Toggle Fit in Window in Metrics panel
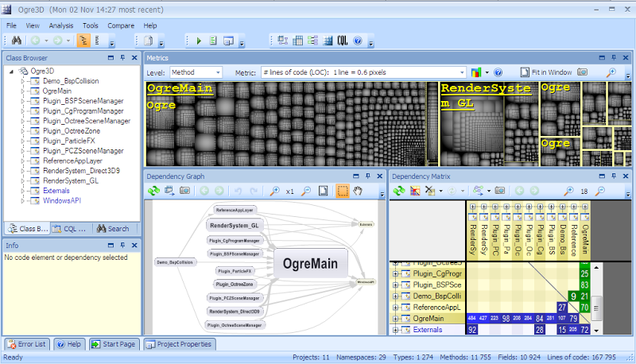This screenshot has width=636, height=364. (546, 72)
